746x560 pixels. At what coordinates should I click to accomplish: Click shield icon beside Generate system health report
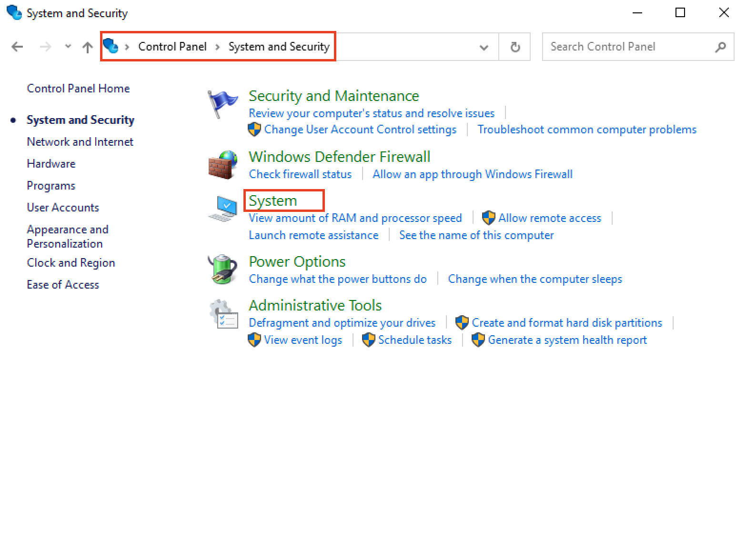(x=478, y=340)
